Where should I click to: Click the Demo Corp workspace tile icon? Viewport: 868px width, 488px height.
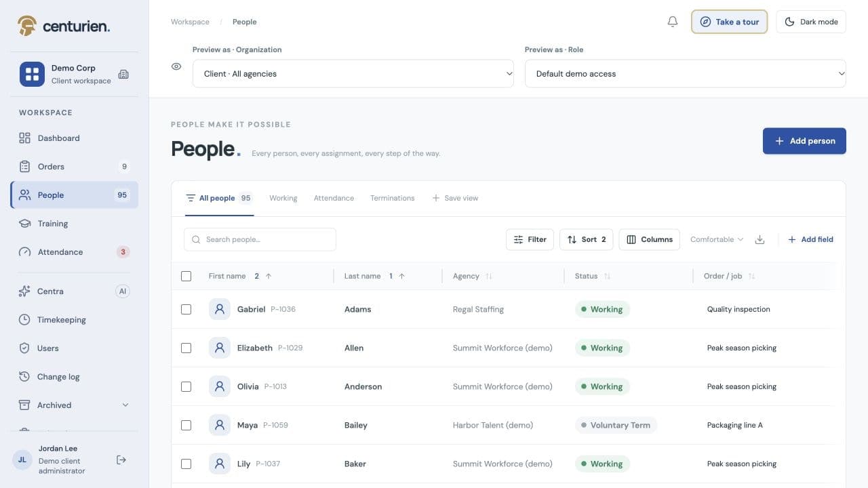(32, 74)
